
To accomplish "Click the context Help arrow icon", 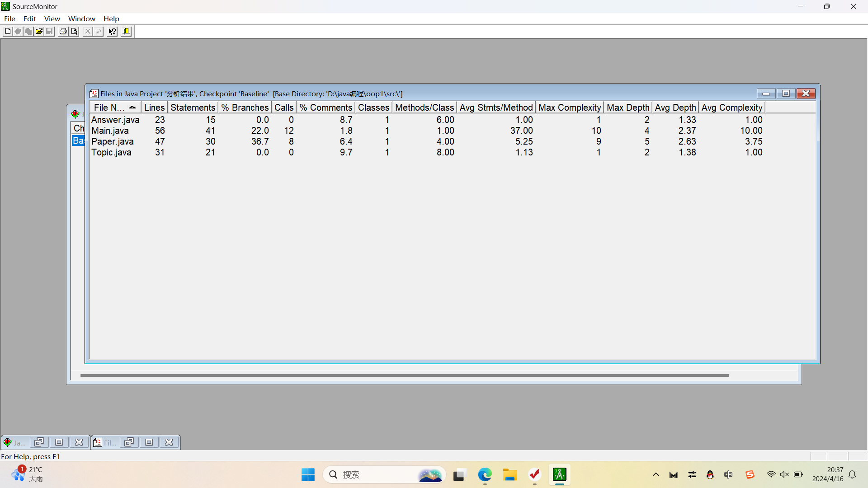I will point(112,31).
